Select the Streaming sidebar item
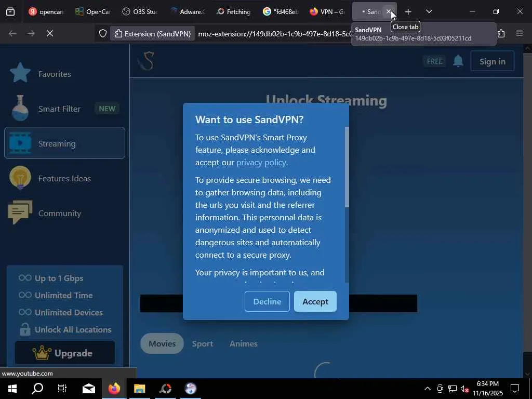Image resolution: width=532 pixels, height=399 pixels. coord(64,143)
